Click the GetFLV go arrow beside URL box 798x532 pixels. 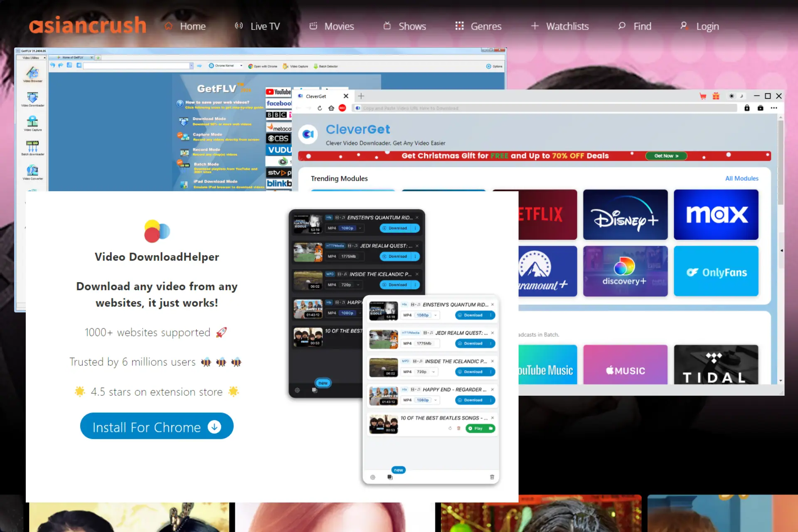(199, 66)
